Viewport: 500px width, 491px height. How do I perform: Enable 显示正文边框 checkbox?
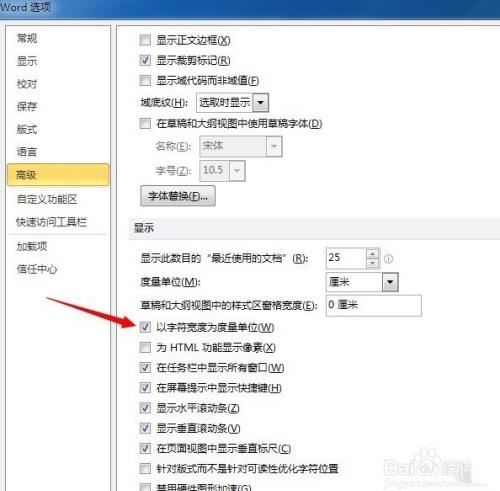tap(145, 40)
